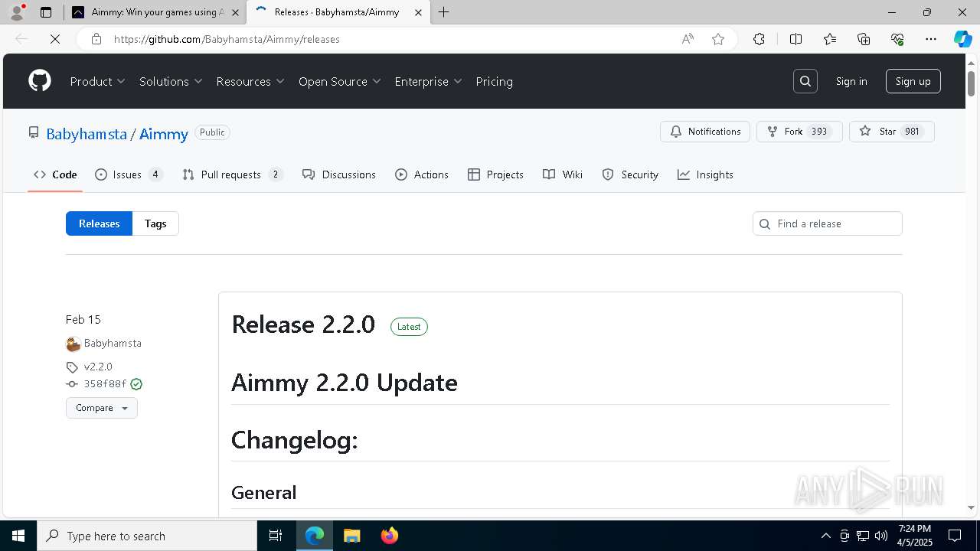Close the Releases Babyhamsta/Aimmy tab
Screen dimensions: 980x551
click(x=418, y=12)
